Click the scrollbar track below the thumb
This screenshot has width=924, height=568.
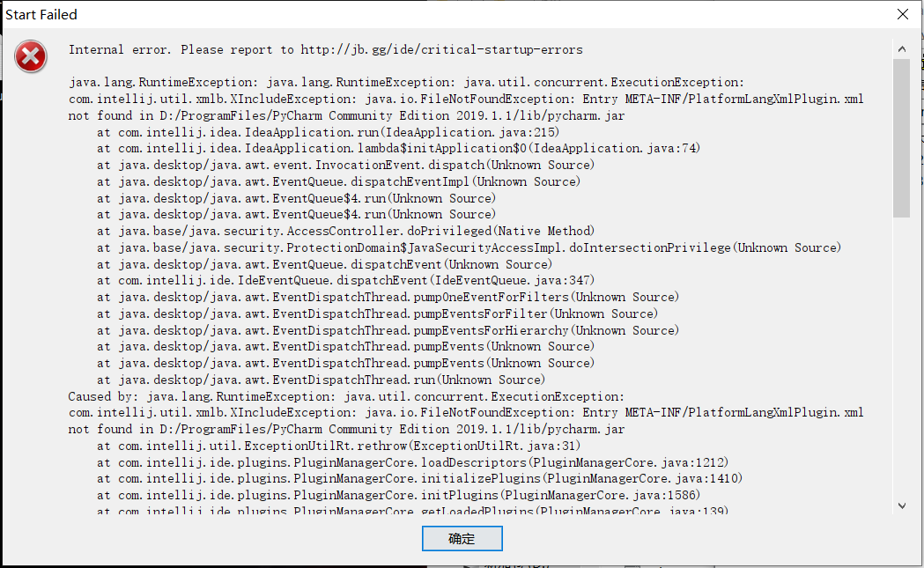902,352
